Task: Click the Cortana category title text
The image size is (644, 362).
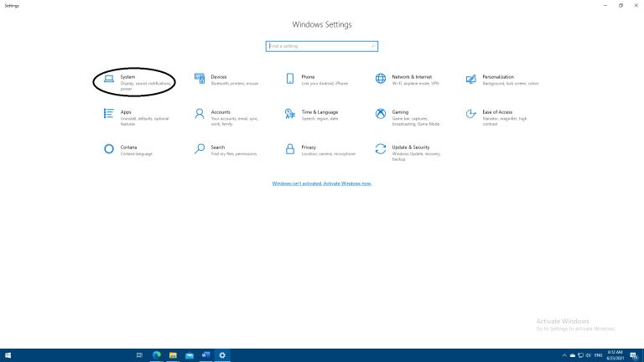Action: pos(128,147)
